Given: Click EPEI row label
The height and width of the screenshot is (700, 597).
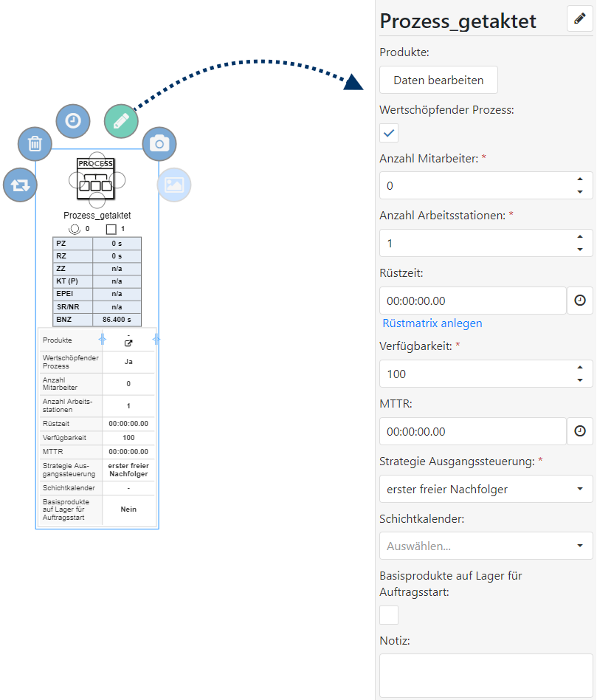Looking at the screenshot, I should 65,294.
